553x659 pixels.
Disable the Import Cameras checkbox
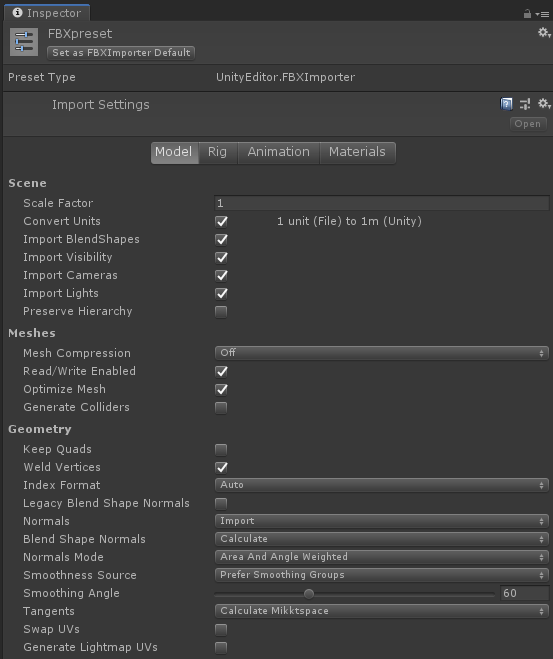[221, 275]
